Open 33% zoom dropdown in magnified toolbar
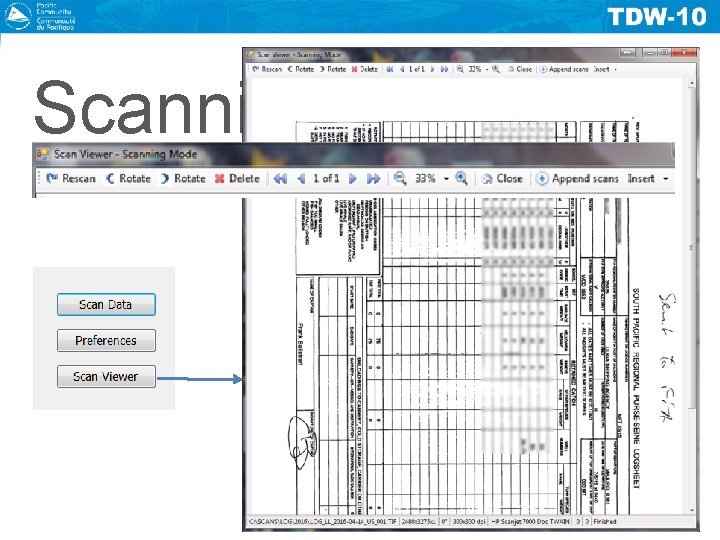 446,179
